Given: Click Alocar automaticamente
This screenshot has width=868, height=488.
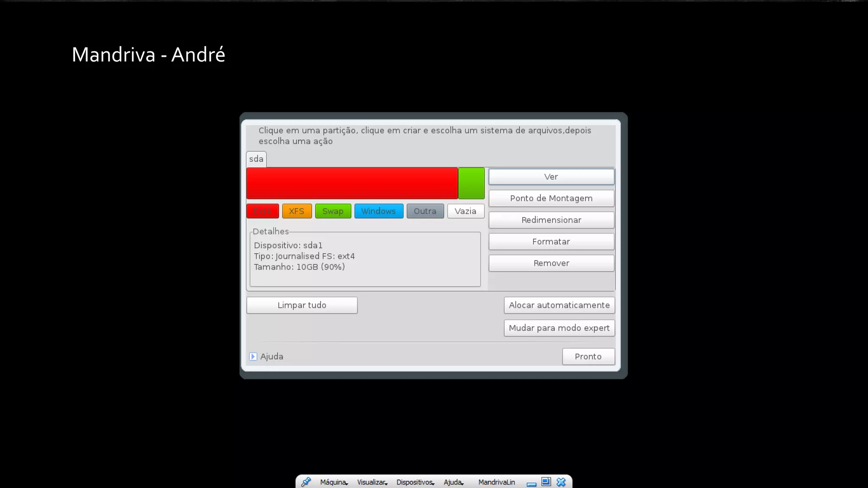Looking at the screenshot, I should pos(559,305).
